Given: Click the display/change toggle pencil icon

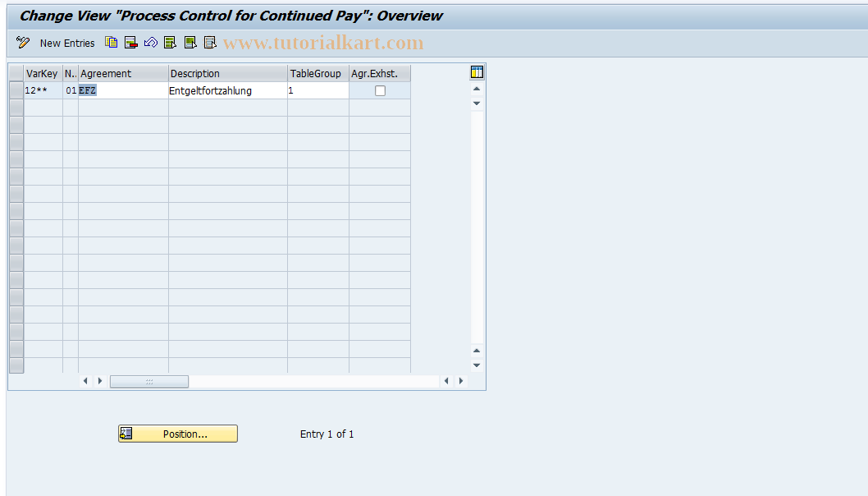Looking at the screenshot, I should (23, 43).
